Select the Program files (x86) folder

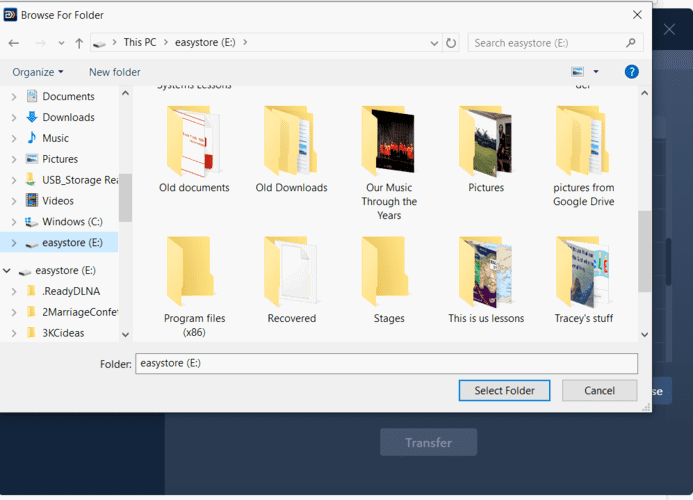tap(194, 286)
